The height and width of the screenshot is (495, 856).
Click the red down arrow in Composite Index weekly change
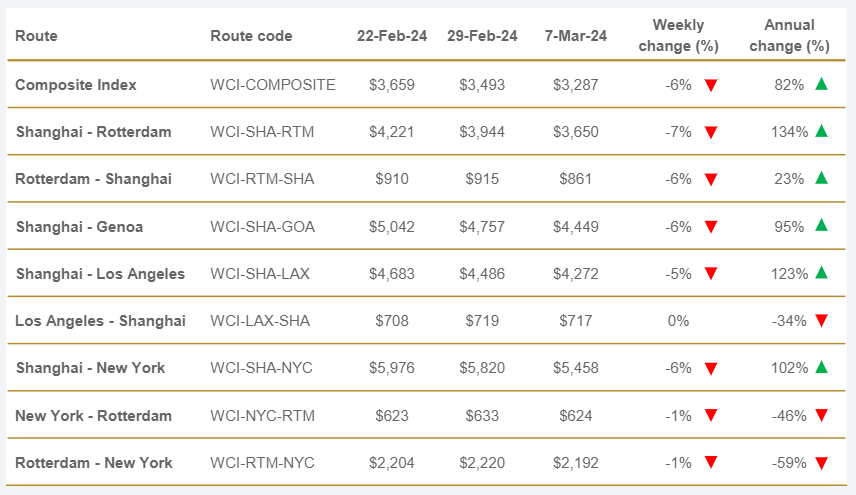[711, 86]
